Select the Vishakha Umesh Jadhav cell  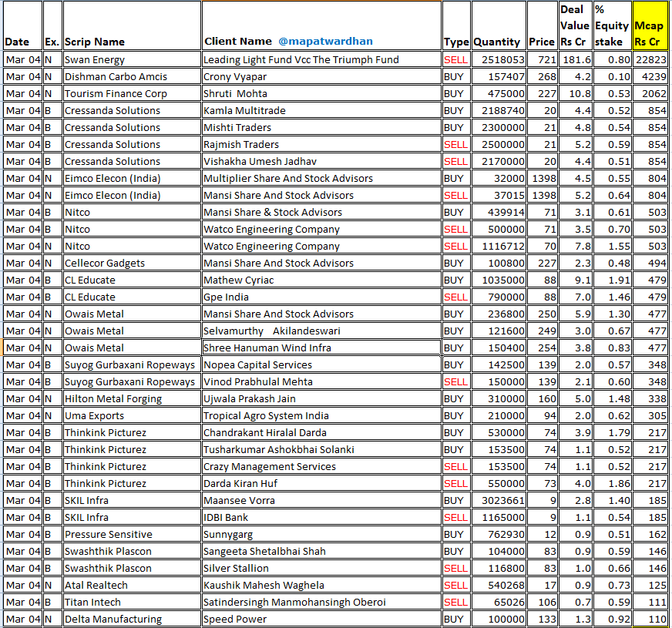point(321,162)
